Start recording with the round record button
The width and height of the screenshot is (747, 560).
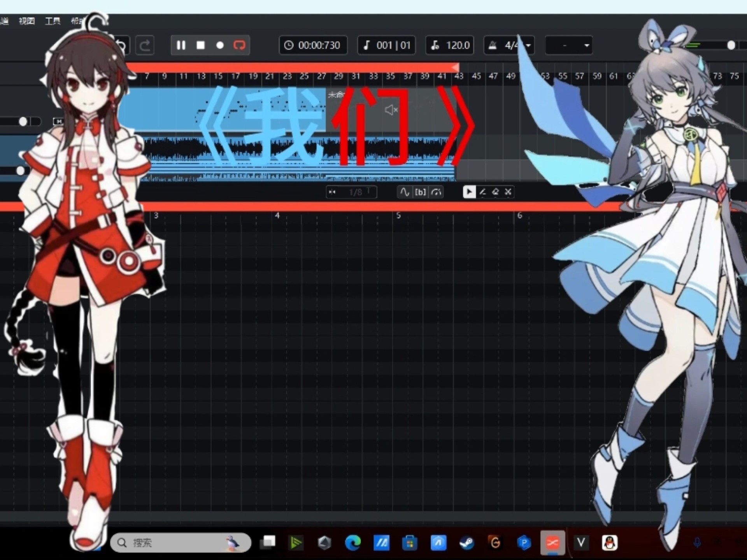pyautogui.click(x=220, y=45)
